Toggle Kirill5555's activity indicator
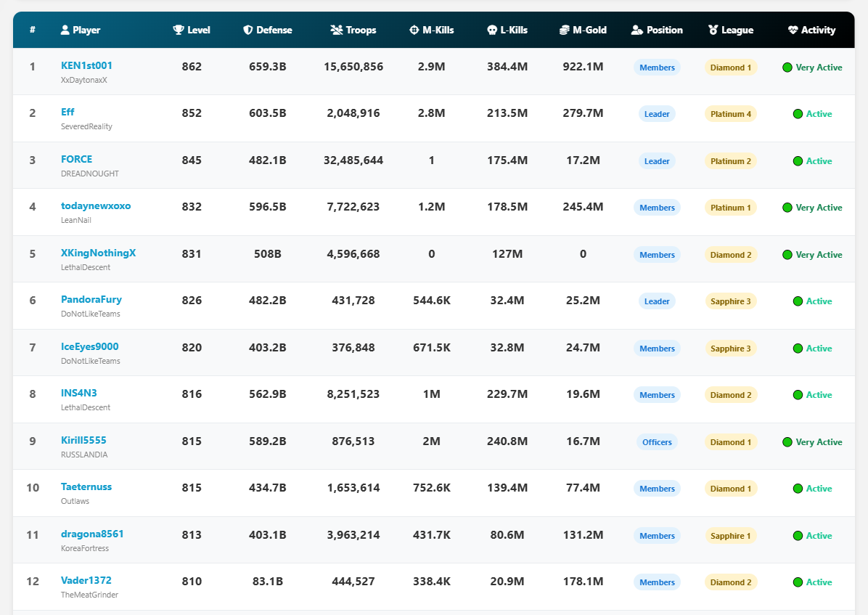This screenshot has height=615, width=868. pyautogui.click(x=787, y=441)
